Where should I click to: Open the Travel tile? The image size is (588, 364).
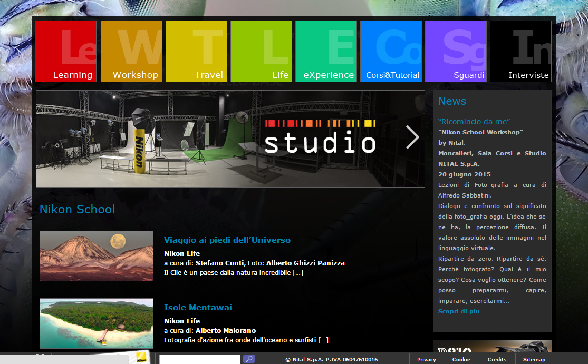click(197, 51)
